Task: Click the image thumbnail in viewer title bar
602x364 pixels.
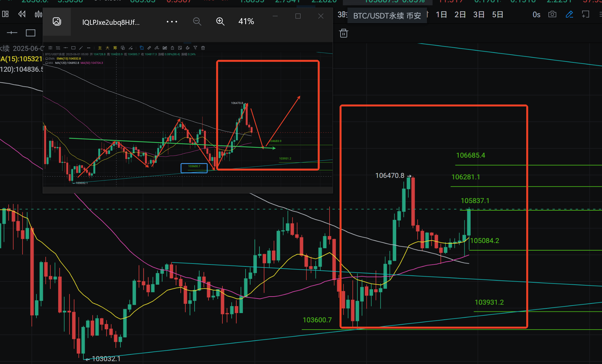Action: 57,21
